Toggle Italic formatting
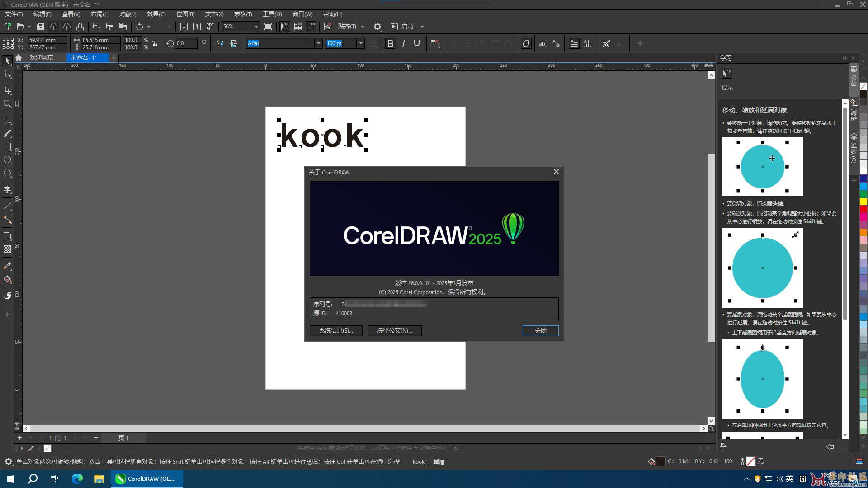The width and height of the screenshot is (868, 488). [x=404, y=43]
